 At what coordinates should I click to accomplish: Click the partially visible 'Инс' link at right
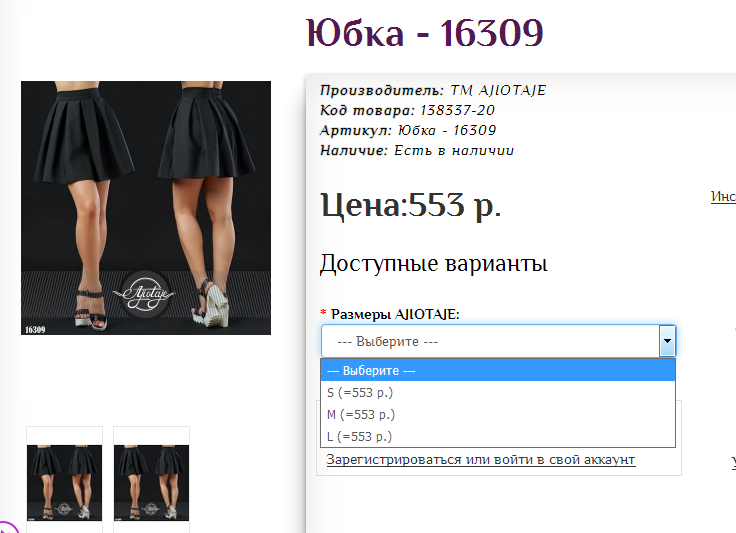(722, 197)
